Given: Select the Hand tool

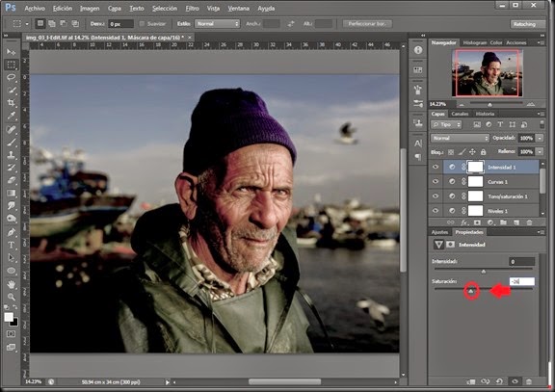Looking at the screenshot, I should point(12,284).
